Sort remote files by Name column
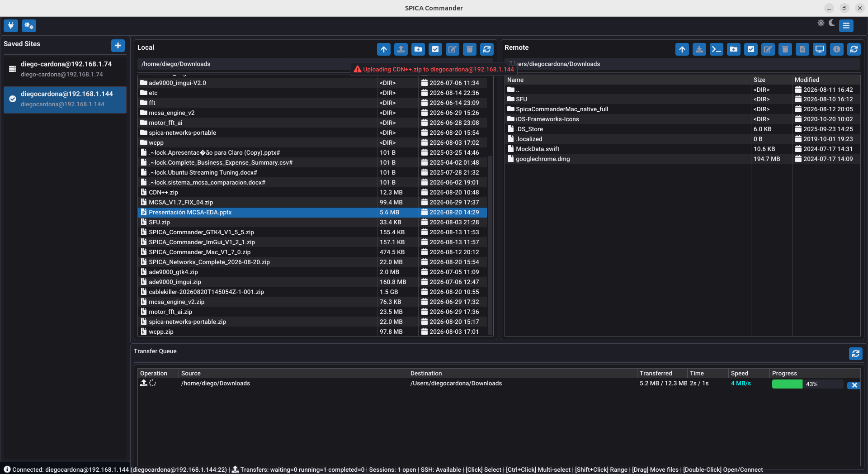Viewport: 868px width, 474px height. [627, 80]
